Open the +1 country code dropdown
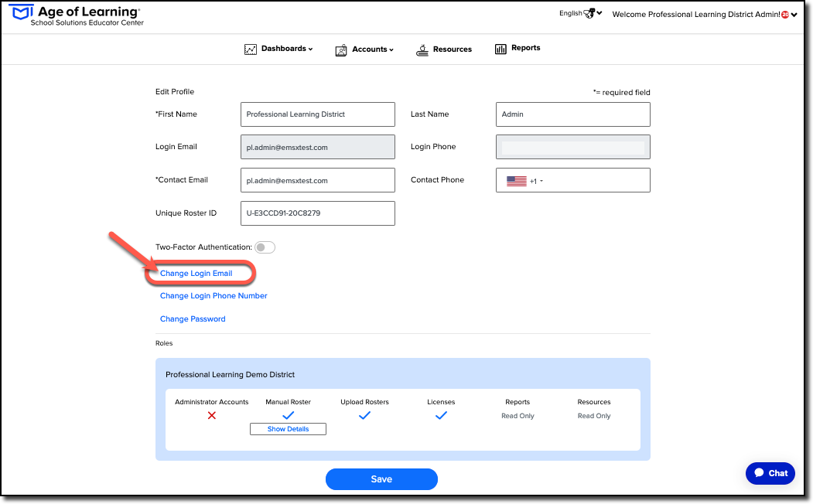813x504 pixels. coord(536,182)
